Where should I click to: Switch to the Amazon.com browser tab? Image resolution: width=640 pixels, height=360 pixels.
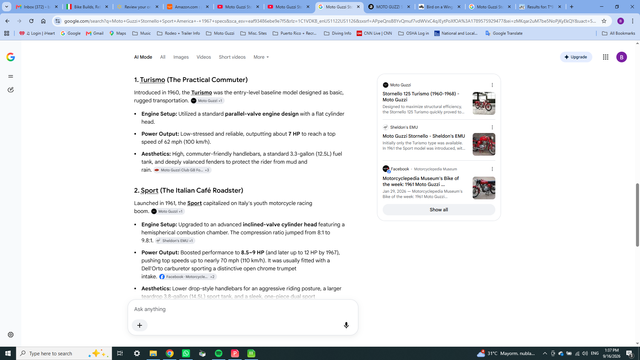(187, 7)
